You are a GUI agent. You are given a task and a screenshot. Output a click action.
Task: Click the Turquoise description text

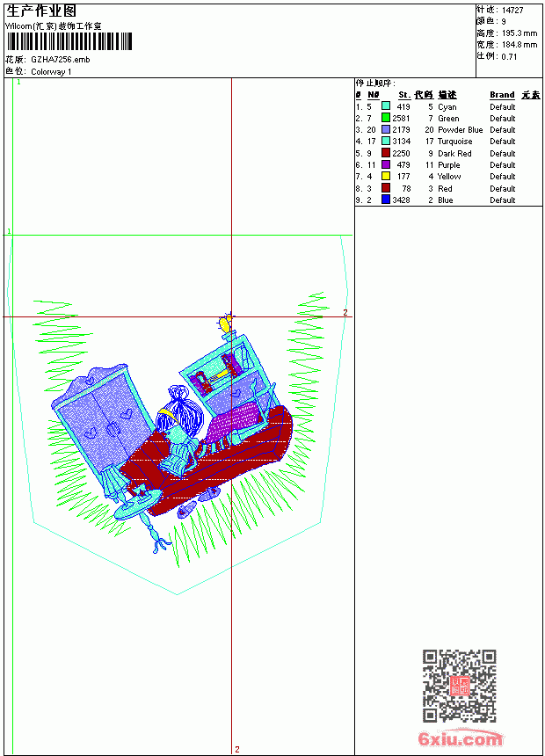454,142
